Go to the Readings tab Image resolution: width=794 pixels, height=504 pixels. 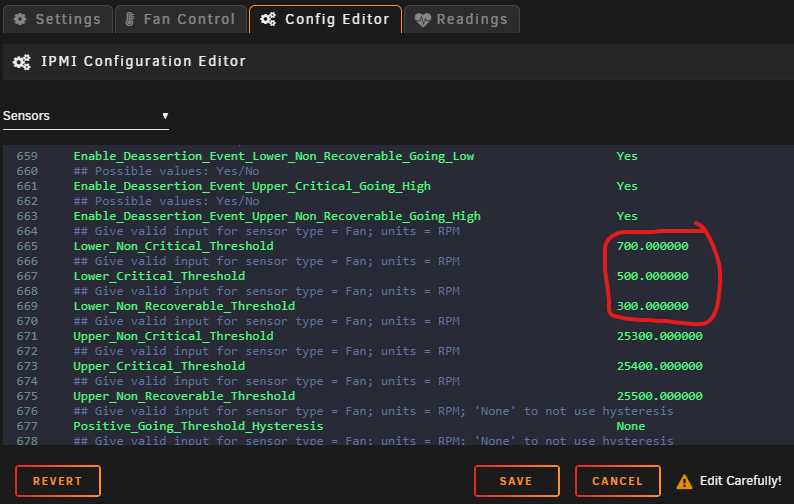click(x=462, y=19)
